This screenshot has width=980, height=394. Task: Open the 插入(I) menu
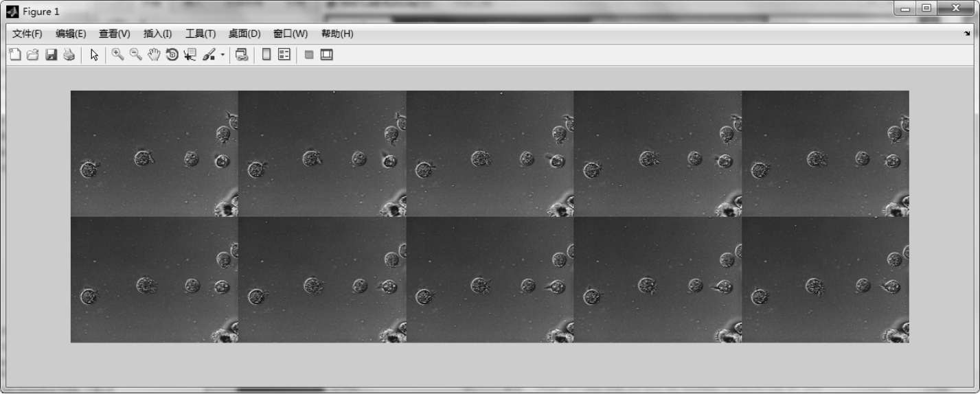pos(157,34)
